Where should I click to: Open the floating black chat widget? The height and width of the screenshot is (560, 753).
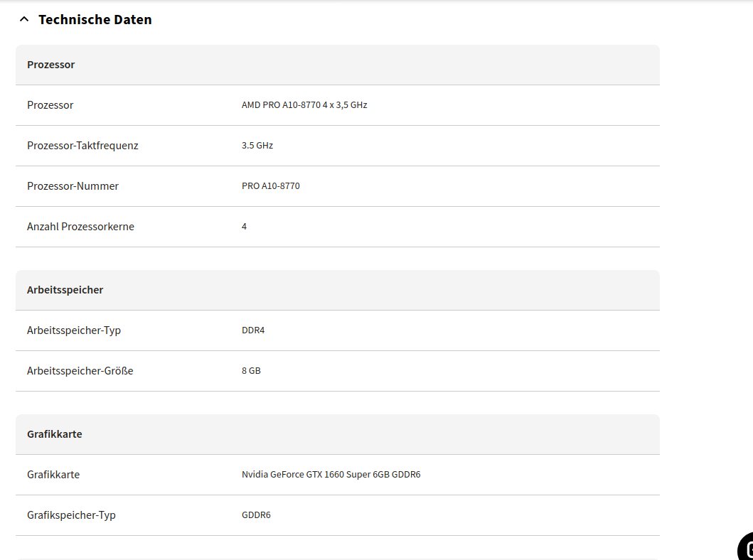point(745,548)
